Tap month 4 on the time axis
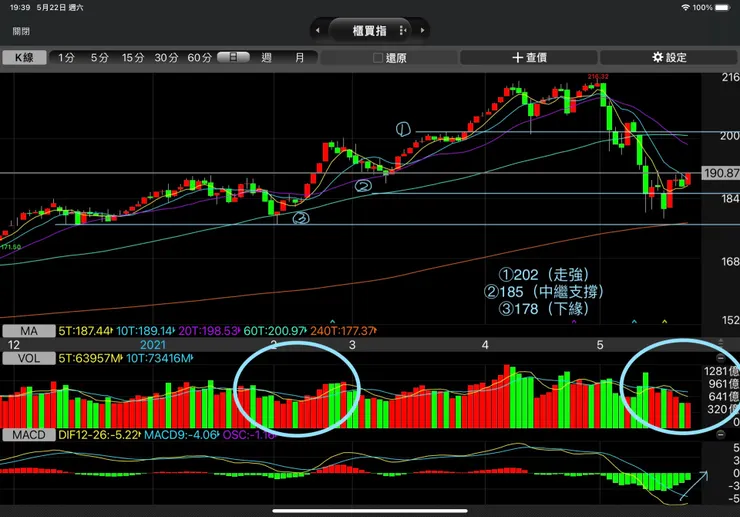Screen dimensions: 740x517 (x=485, y=345)
